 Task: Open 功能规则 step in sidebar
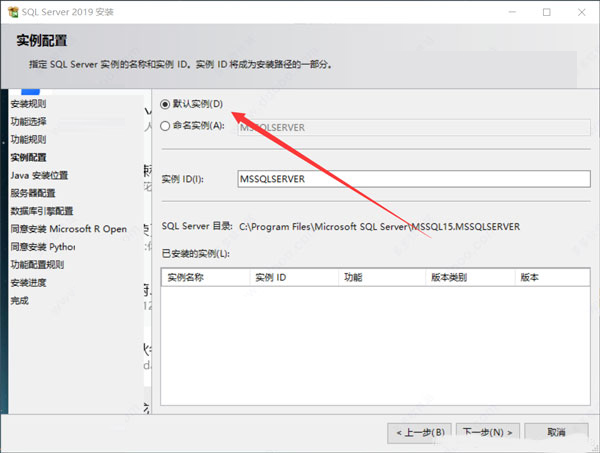click(28, 140)
